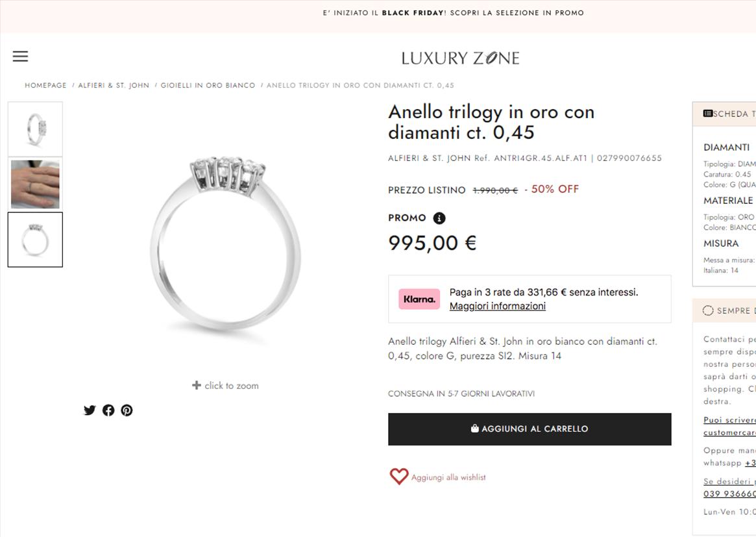Open Gioielli in Oro Bianco breadcrumb

click(x=208, y=86)
